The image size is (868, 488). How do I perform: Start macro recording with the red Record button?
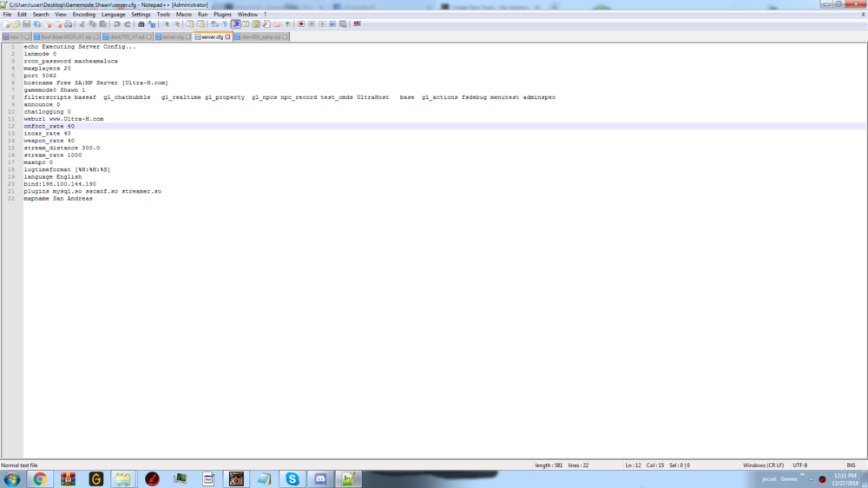301,24
